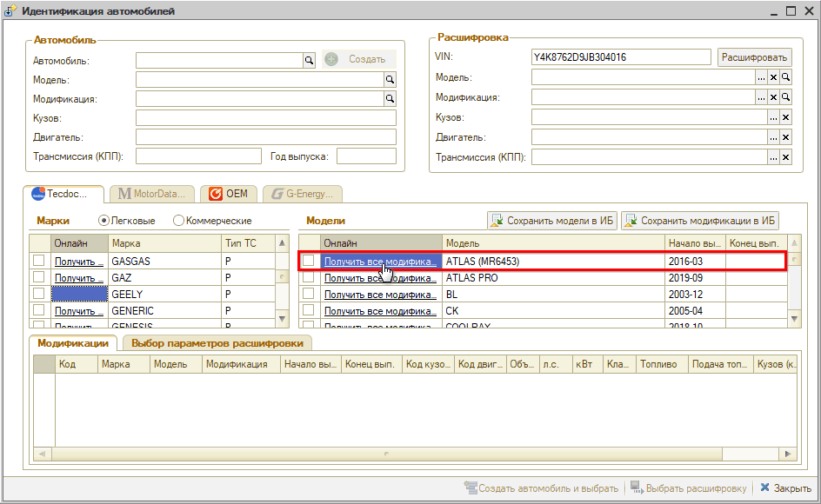Open Выбор параметров расшифровки tab
821x504 pixels.
[x=223, y=342]
